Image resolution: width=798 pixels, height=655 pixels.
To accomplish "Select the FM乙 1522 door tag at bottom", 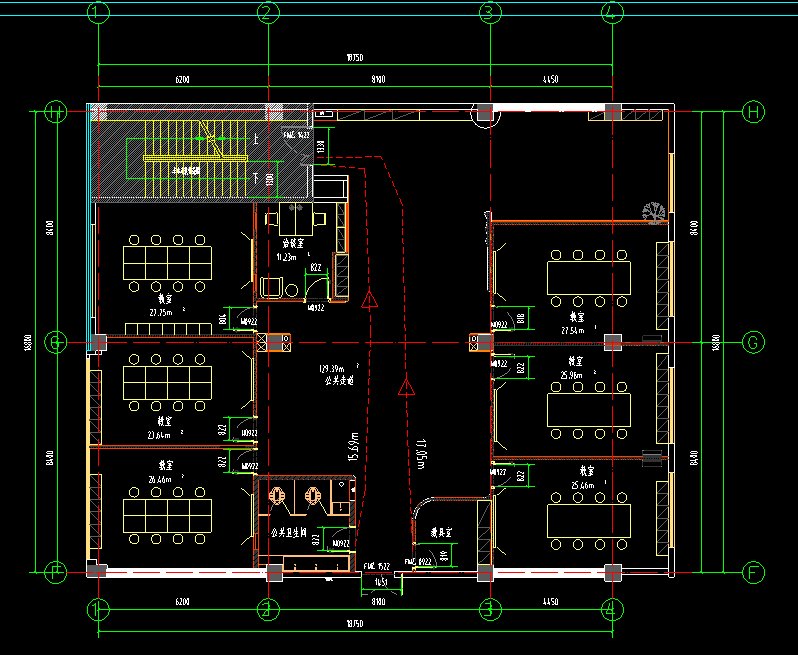I will 377,565.
